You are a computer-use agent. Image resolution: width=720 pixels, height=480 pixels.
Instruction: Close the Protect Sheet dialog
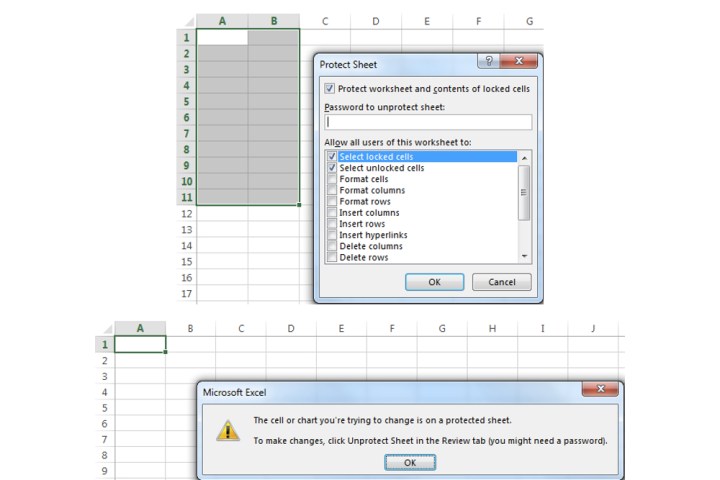click(518, 62)
